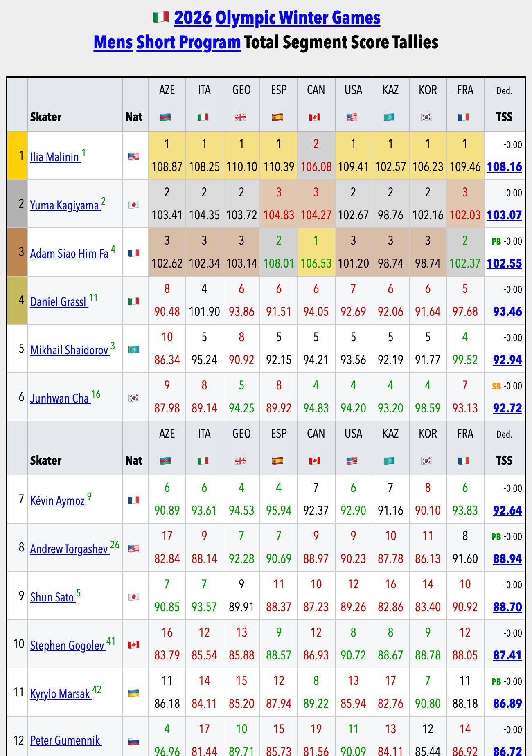Open Gogolev's total score 87.41
The image size is (532, 756).
507,655
